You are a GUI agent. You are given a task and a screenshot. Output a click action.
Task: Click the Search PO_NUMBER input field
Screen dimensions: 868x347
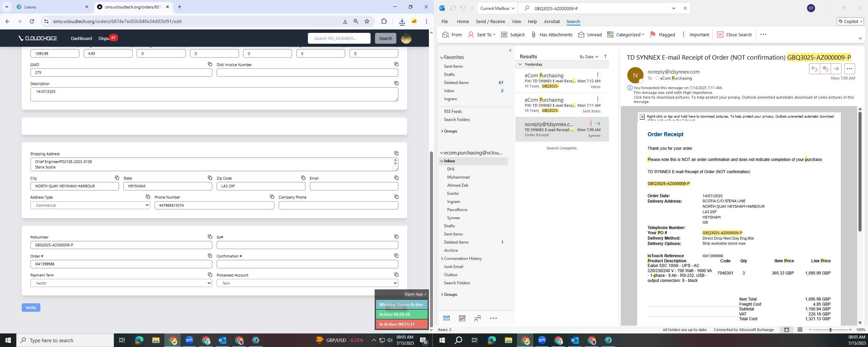tap(339, 38)
